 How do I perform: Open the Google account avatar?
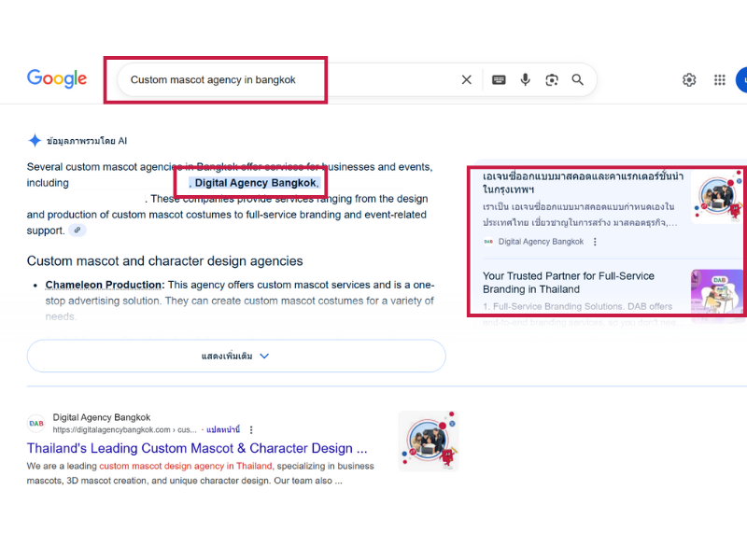pyautogui.click(x=741, y=80)
